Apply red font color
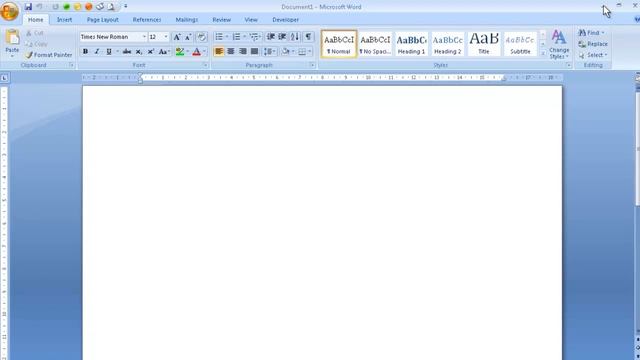The height and width of the screenshot is (360, 640). click(197, 51)
